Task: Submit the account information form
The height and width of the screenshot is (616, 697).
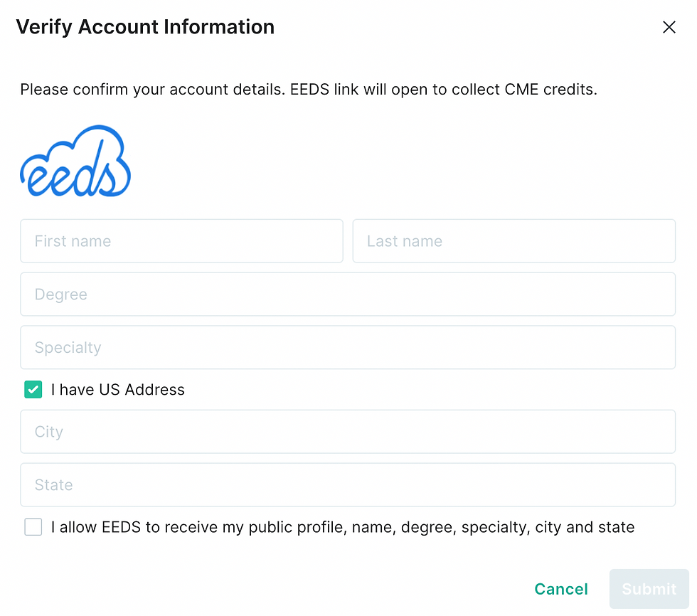Action: point(649,589)
